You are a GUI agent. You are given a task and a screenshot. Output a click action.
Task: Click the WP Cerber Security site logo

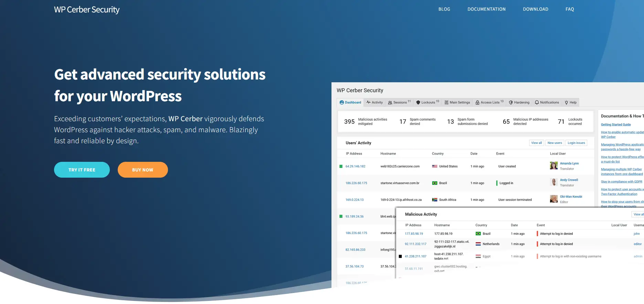pos(87,10)
